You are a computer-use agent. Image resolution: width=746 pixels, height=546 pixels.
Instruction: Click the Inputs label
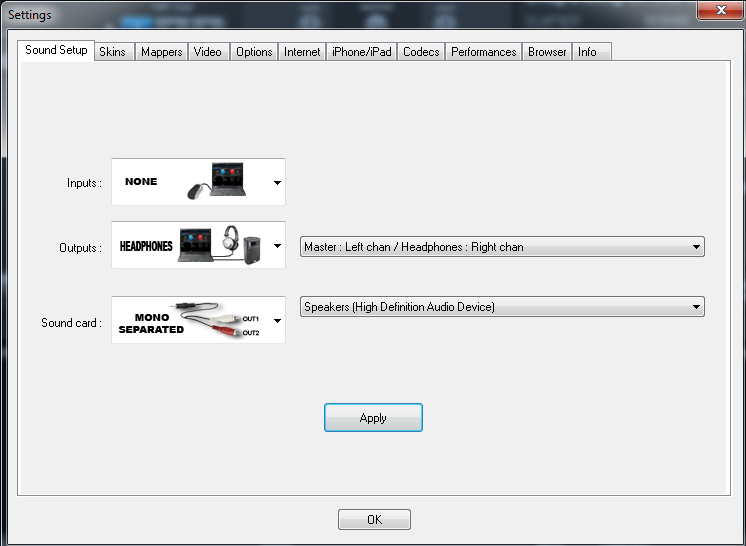click(x=84, y=183)
